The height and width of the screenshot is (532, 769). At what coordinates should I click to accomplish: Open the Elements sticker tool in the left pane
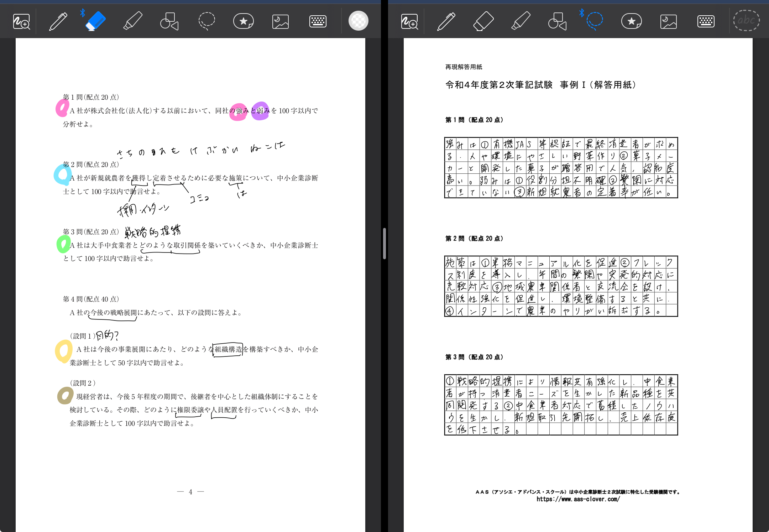click(x=244, y=21)
